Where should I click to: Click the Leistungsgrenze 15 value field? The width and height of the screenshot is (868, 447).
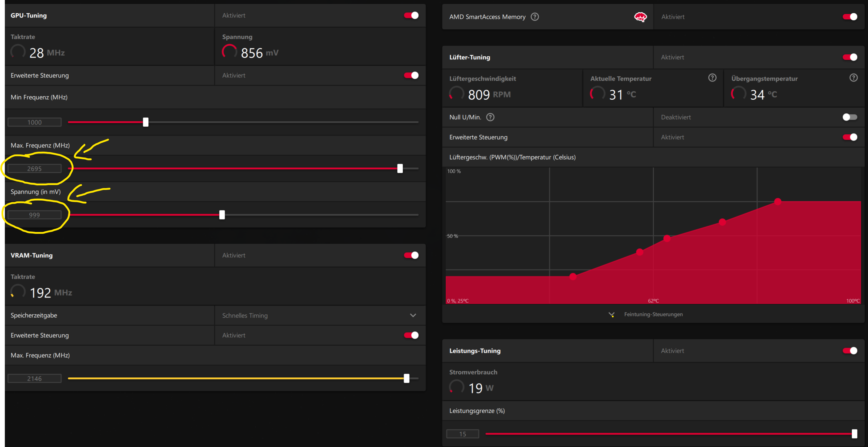pyautogui.click(x=462, y=434)
